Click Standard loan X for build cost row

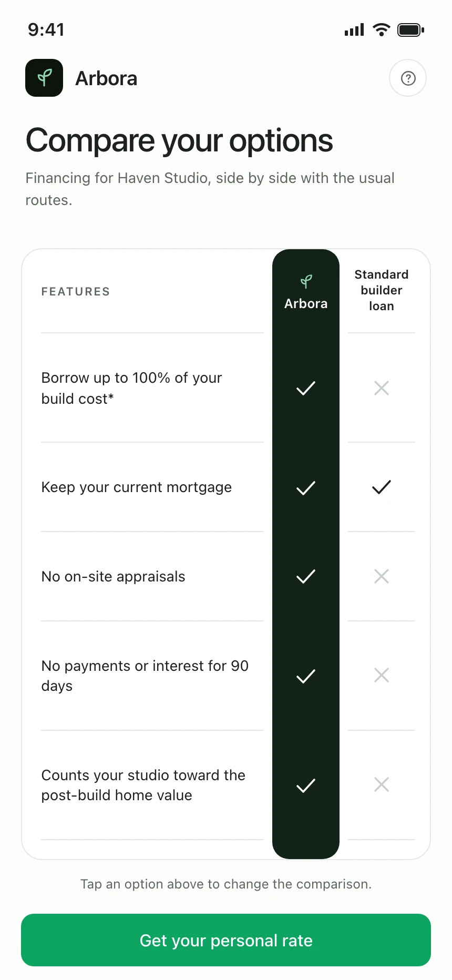click(x=382, y=388)
